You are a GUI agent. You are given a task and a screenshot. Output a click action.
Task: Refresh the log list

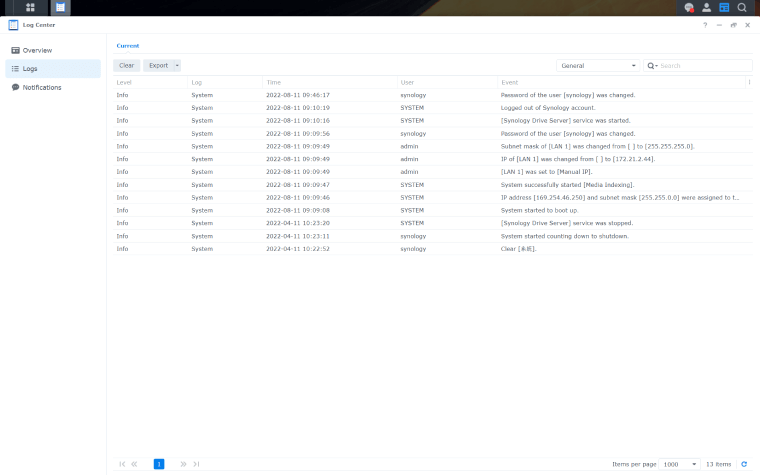click(743, 464)
